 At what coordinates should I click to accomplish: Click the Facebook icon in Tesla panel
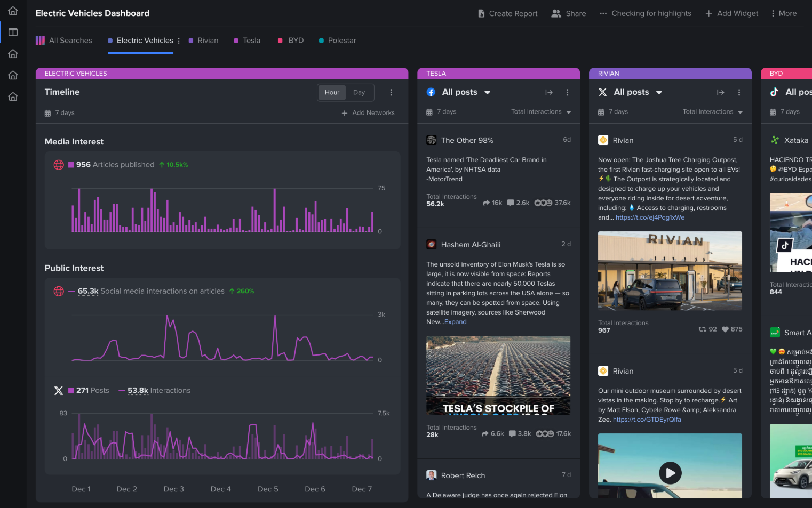(x=431, y=92)
